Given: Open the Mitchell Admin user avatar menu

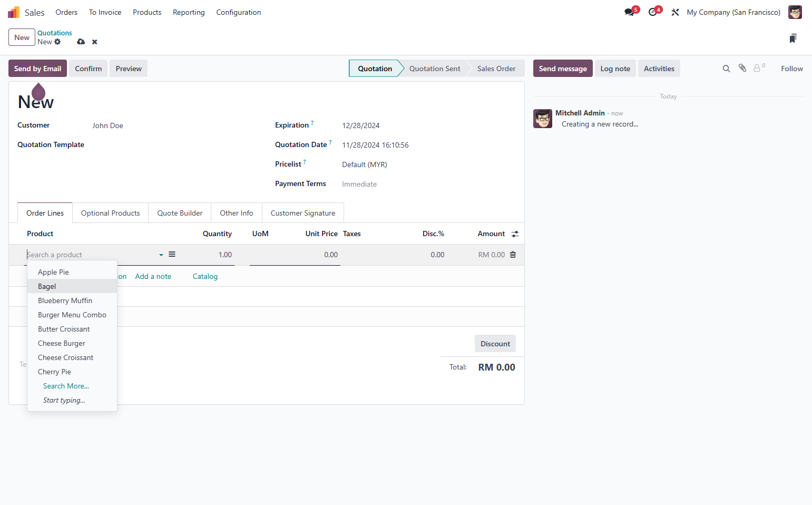Looking at the screenshot, I should click(x=795, y=12).
